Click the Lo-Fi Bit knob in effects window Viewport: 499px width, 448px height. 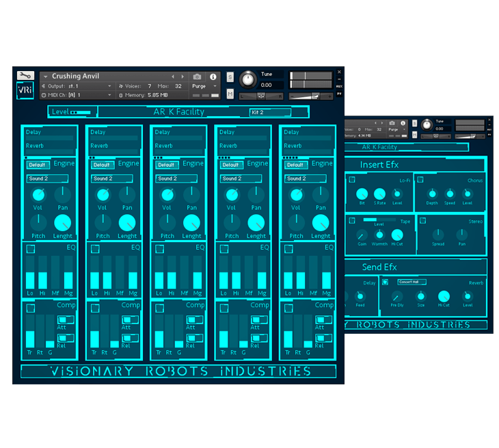tap(362, 194)
